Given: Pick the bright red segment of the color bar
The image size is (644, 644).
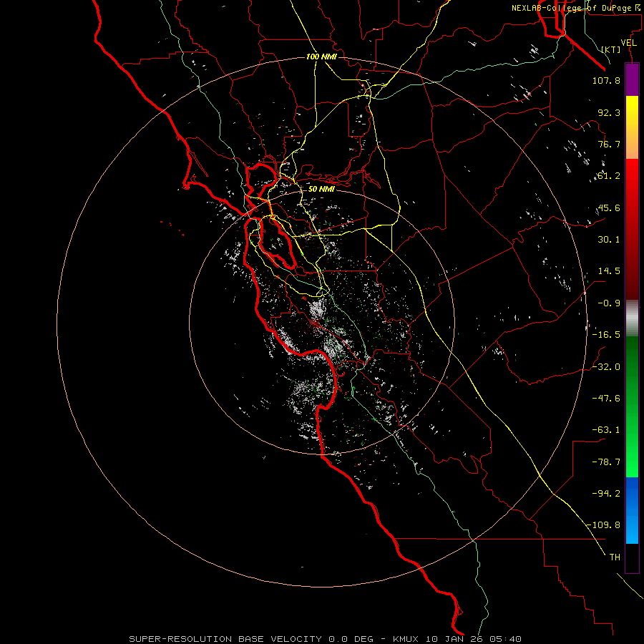Looking at the screenshot, I should (x=632, y=176).
